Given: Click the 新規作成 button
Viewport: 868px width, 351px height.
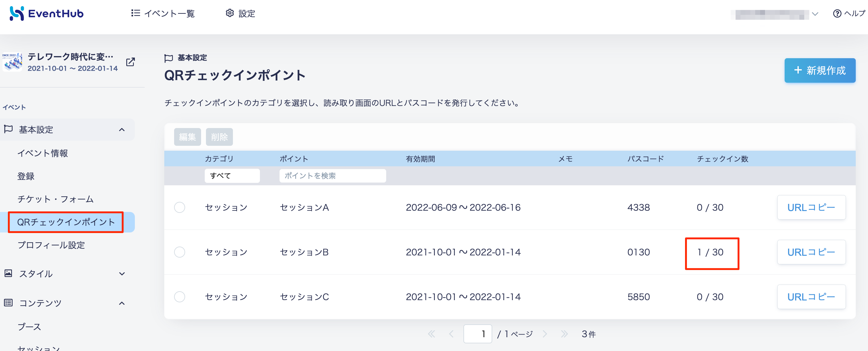Looking at the screenshot, I should (x=820, y=70).
